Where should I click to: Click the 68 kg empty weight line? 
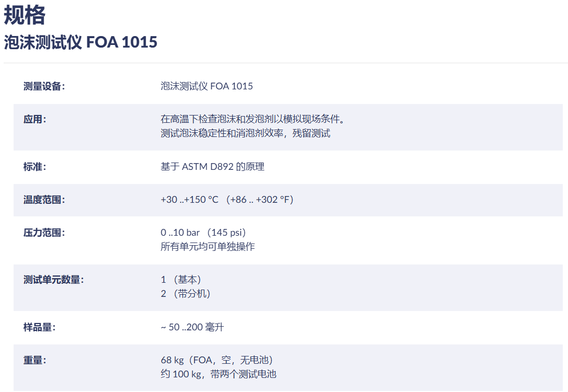217,360
